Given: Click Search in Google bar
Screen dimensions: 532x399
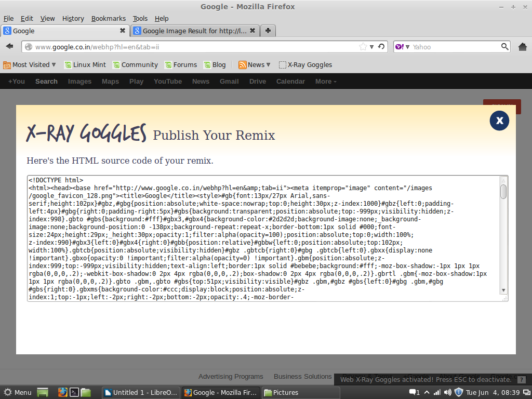Looking at the screenshot, I should 46,82.
